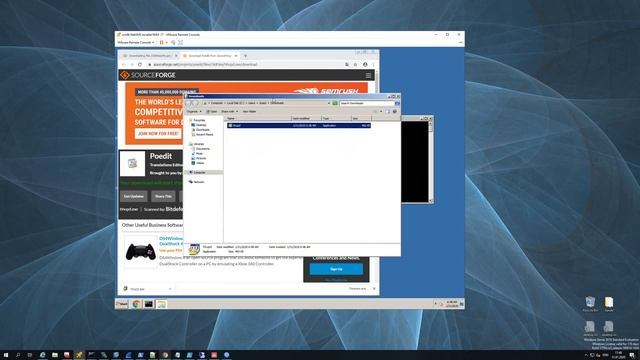
Task: Open the Recycle Bin desktop icon
Action: pyautogui.click(x=590, y=304)
